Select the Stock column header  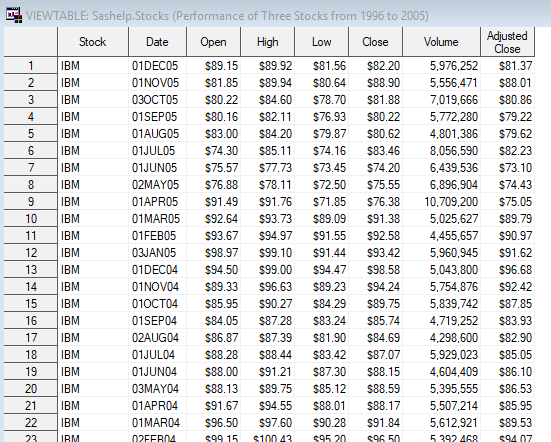(93, 42)
